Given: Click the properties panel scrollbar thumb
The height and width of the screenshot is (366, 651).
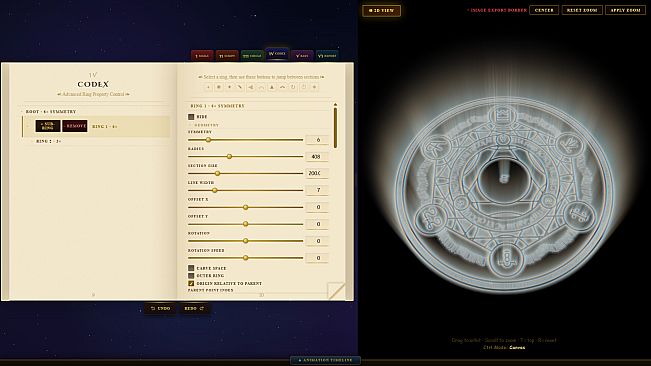Looking at the screenshot, I should (x=335, y=127).
